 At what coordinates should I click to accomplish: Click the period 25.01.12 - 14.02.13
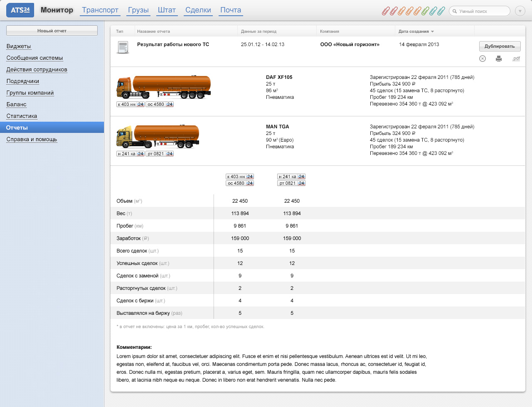click(263, 44)
